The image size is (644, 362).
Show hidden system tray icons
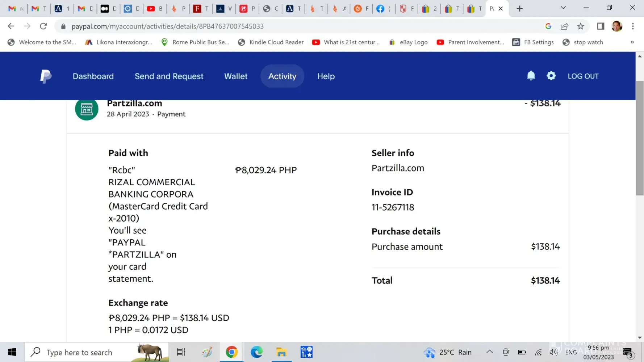point(489,352)
